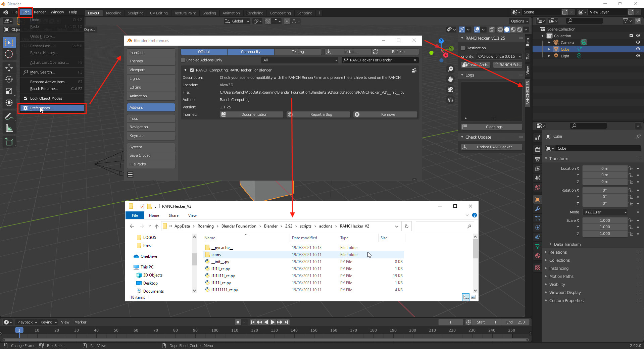
Task: Expand the Viewport Display panel
Action: (x=565, y=293)
